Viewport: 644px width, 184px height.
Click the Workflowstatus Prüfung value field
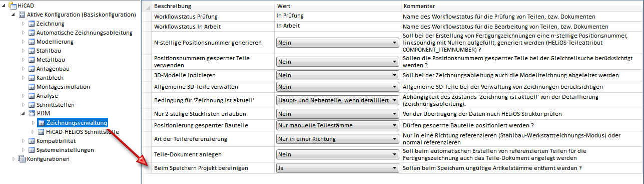[x=337, y=16]
